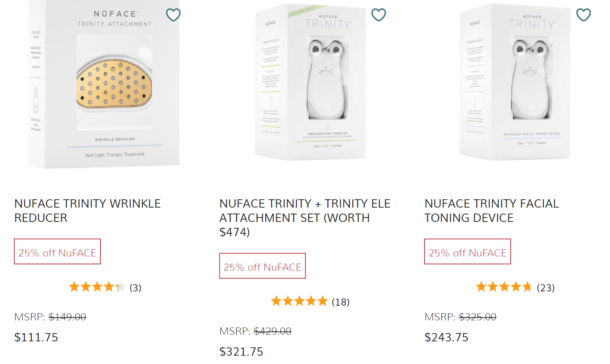Open the Trinity Facial Toning Device product image
This screenshot has height=364, width=610.
[515, 83]
